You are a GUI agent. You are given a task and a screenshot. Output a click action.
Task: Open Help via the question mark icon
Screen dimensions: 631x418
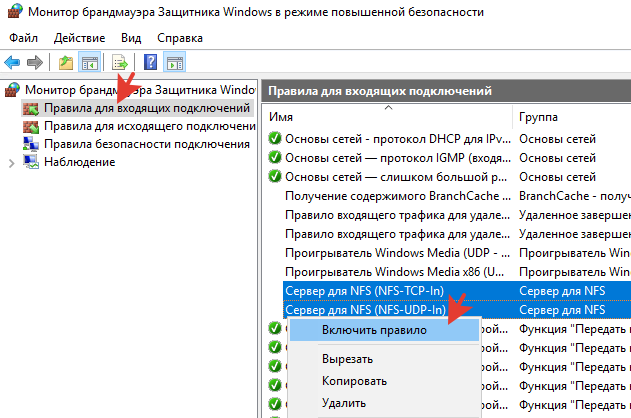click(x=151, y=63)
